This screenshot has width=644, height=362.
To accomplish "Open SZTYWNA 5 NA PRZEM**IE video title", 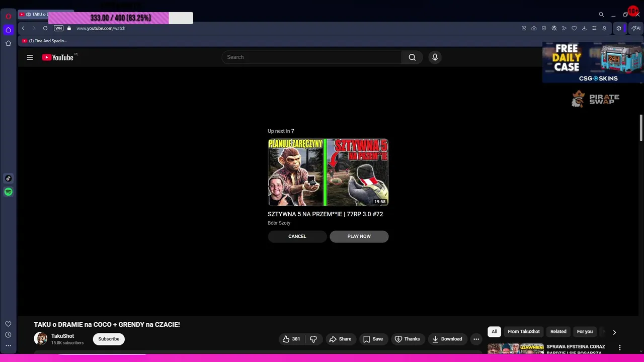I will 325,214.
